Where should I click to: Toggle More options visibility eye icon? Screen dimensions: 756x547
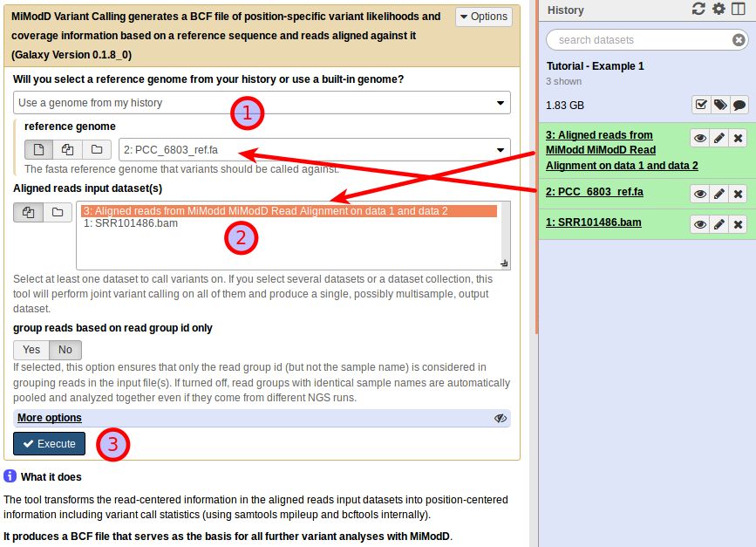coord(501,418)
